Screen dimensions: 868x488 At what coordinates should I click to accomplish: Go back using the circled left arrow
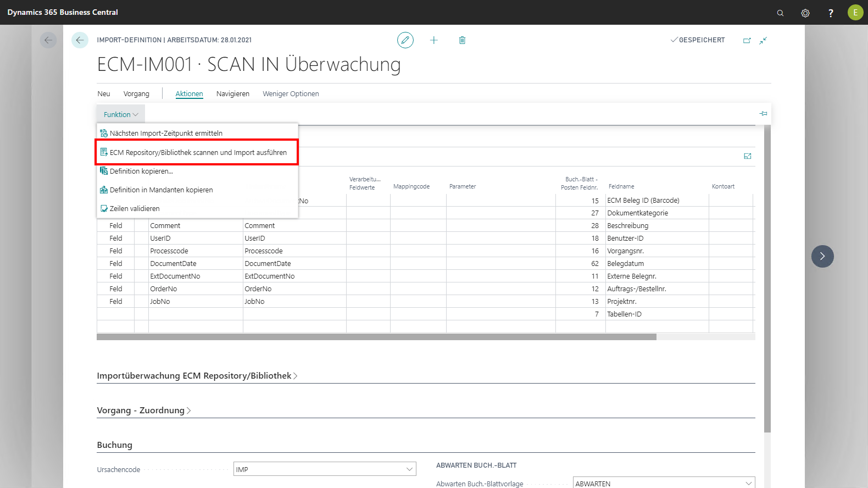point(80,40)
